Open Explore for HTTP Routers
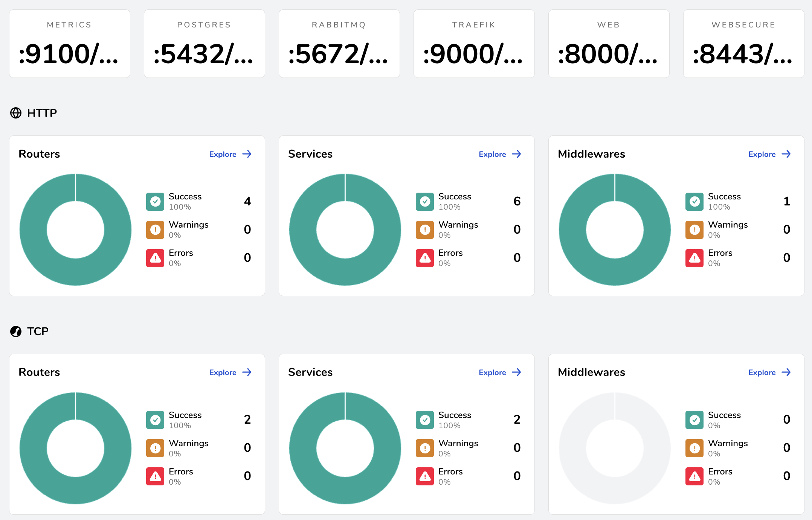The image size is (812, 520). 223,154
